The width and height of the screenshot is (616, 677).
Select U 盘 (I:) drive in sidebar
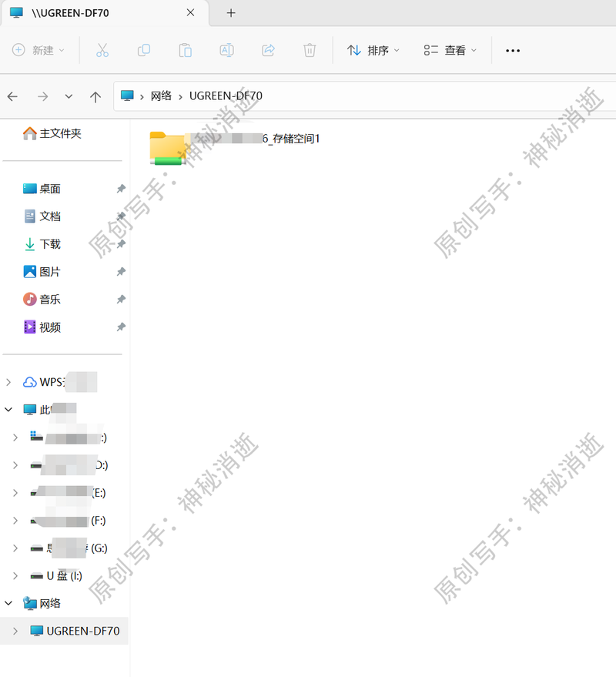point(56,575)
